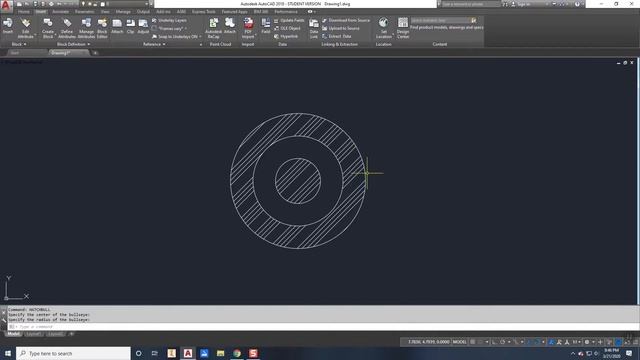Open the Help question mark icon
The image size is (640, 360).
pos(577,4)
